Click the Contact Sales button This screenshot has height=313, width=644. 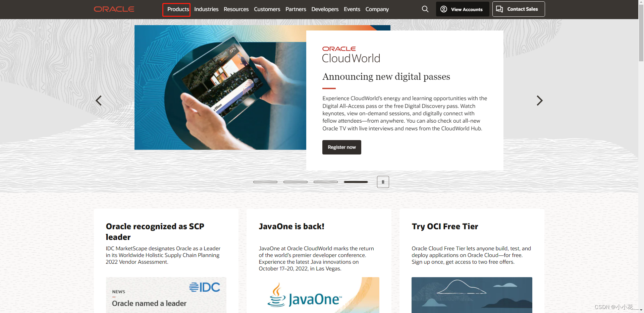pyautogui.click(x=519, y=9)
